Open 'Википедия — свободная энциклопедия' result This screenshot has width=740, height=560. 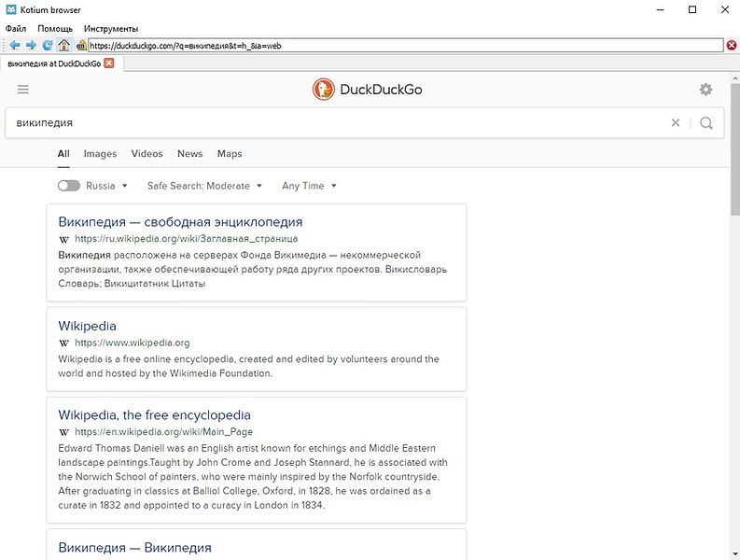(180, 221)
